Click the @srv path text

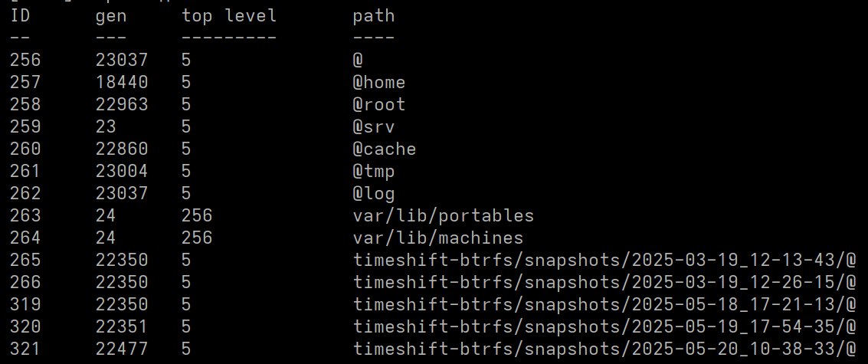[x=374, y=127]
